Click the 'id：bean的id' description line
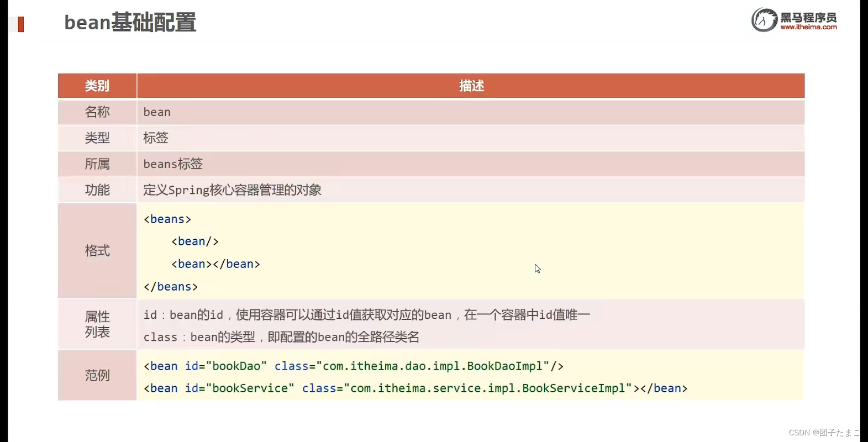The image size is (868, 442). pos(367,315)
